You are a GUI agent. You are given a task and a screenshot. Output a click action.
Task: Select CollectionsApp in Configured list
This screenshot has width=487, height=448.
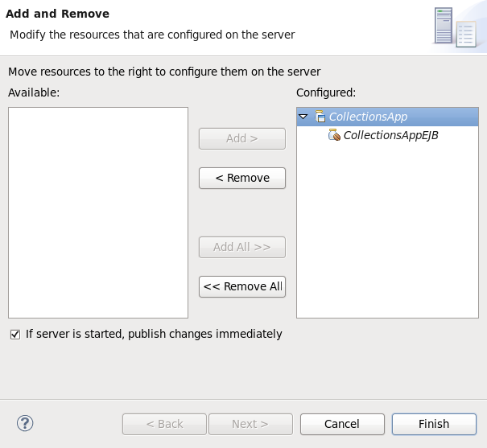pyautogui.click(x=368, y=117)
